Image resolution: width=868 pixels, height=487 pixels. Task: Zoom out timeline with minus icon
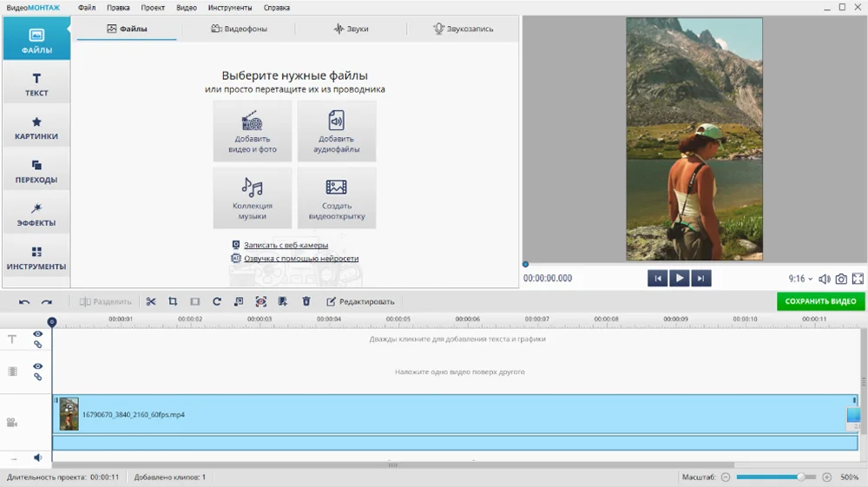726,477
